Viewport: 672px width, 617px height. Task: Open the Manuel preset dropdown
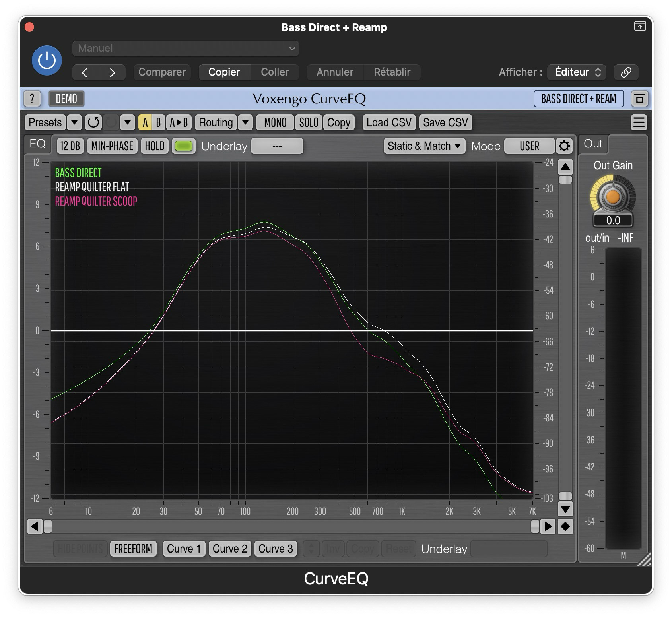[x=185, y=49]
